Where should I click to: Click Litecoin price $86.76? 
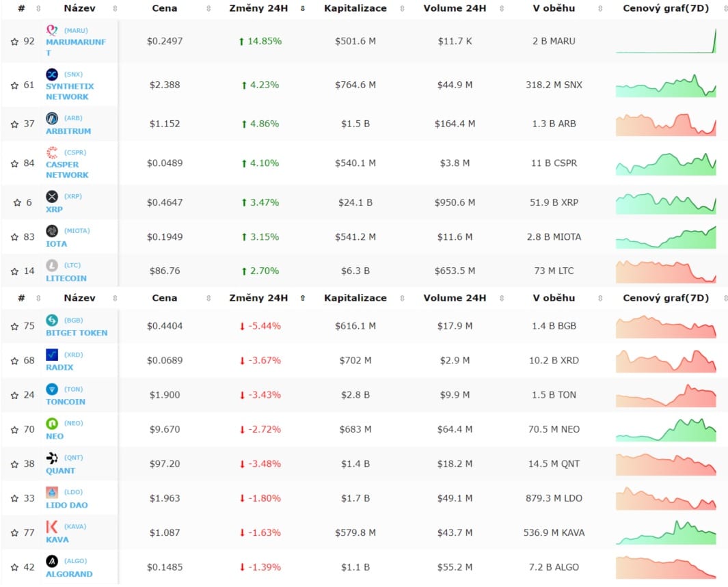pos(165,271)
